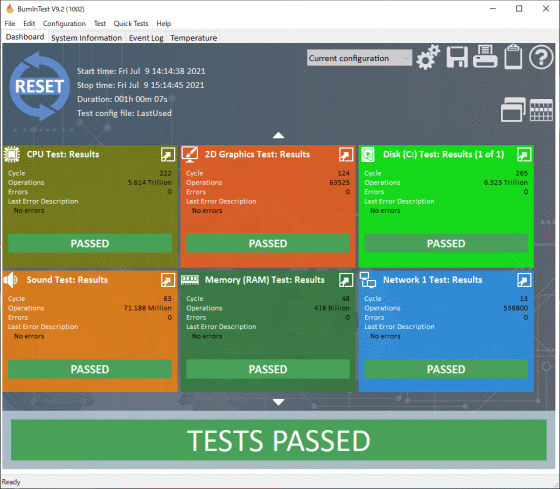Save results with floppy disk icon
Image resolution: width=560 pixels, height=489 pixels.
[457, 57]
